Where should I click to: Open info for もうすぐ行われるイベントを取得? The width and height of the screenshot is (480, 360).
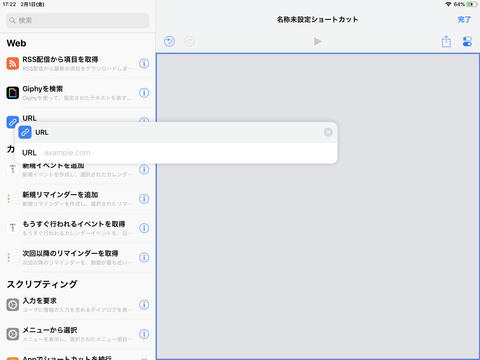[x=144, y=228]
